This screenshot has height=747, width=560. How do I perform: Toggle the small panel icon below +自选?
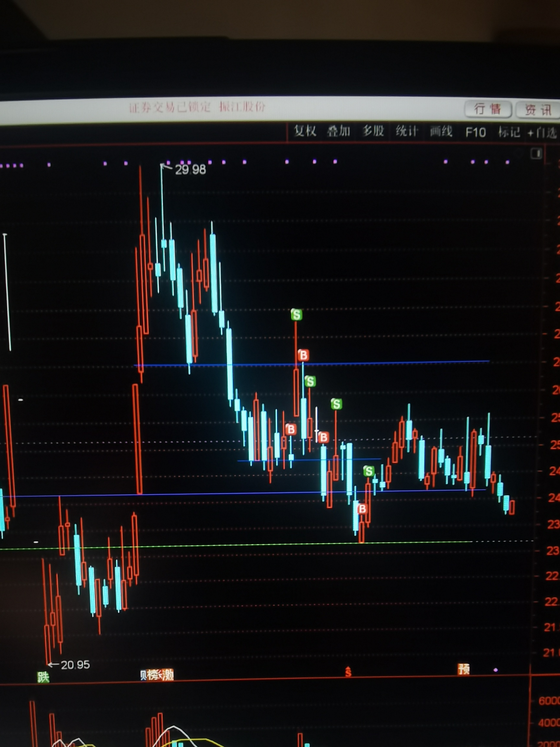536,154
